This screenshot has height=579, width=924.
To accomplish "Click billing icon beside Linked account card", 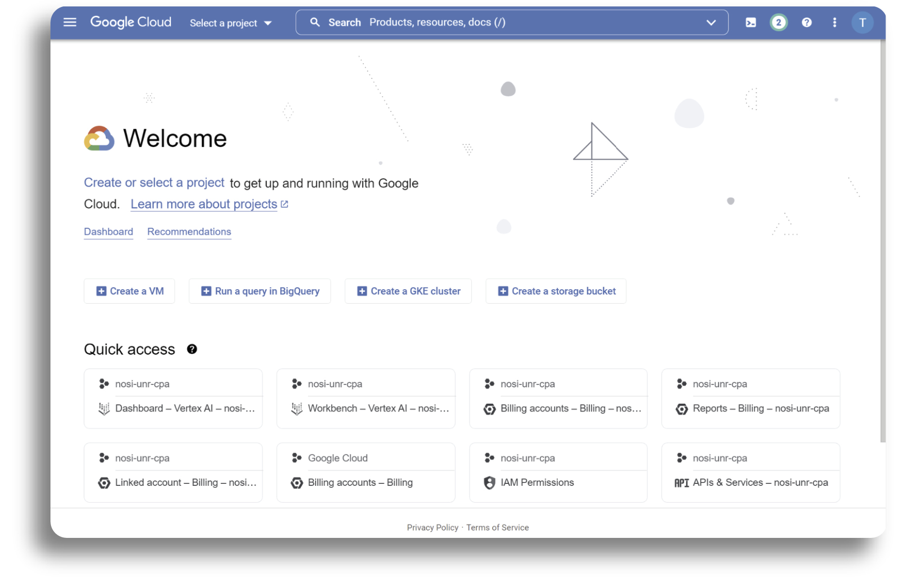I will (x=104, y=483).
